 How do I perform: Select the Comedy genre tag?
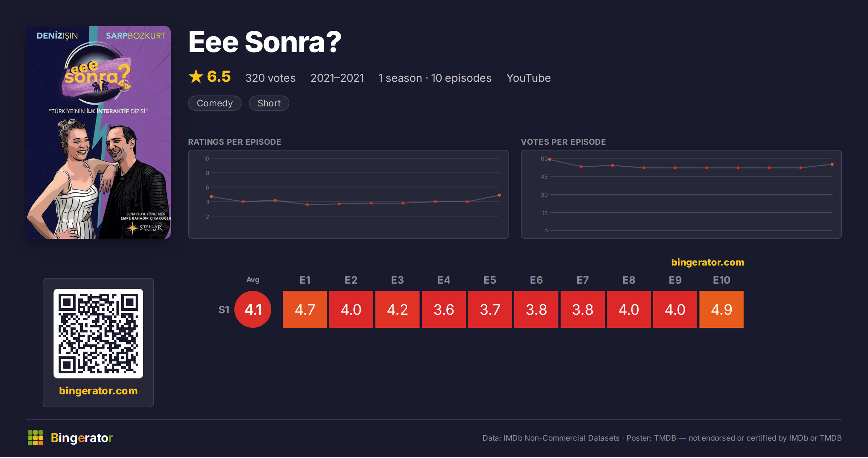pos(215,103)
